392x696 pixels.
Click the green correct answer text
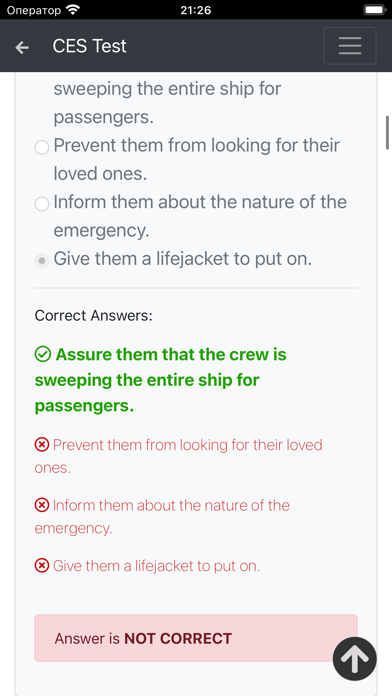161,380
